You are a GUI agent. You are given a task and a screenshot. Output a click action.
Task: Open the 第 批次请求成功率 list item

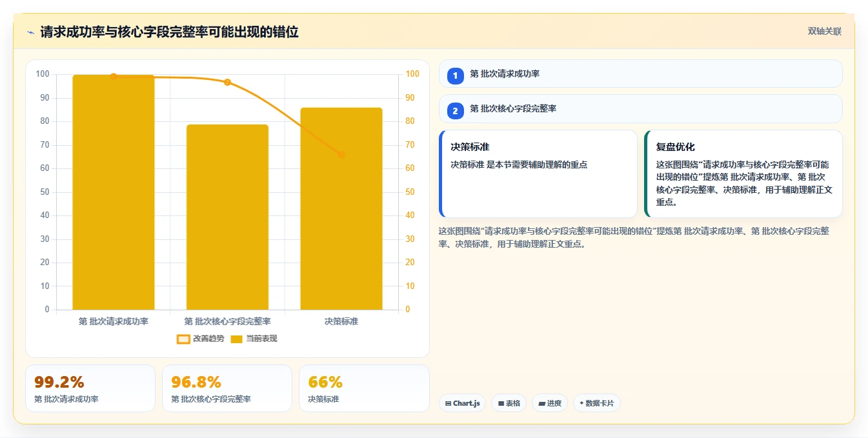640,74
